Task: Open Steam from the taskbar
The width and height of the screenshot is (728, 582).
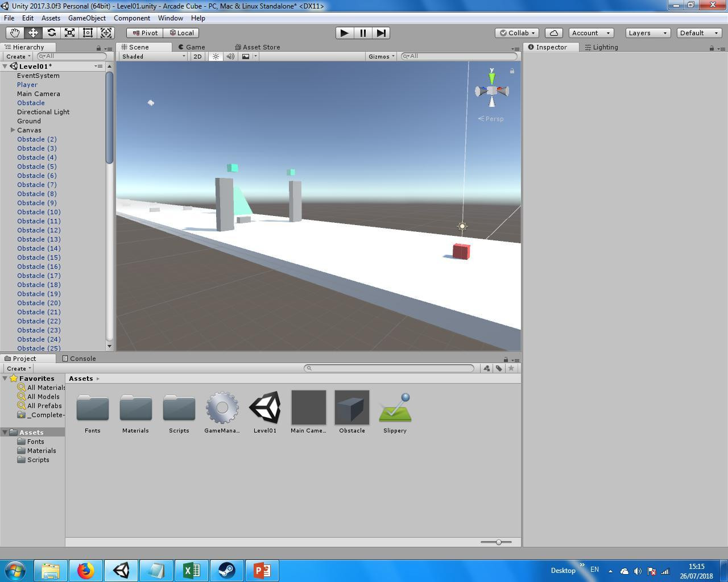Action: tap(226, 571)
